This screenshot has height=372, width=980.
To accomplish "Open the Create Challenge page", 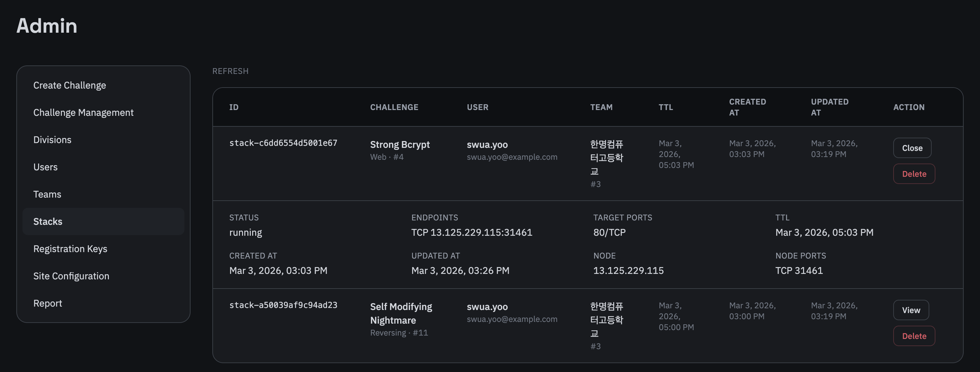I will click(70, 85).
